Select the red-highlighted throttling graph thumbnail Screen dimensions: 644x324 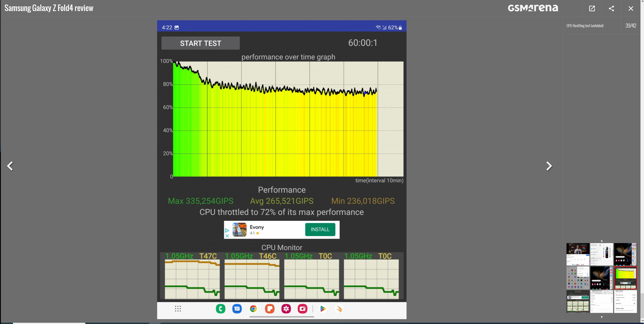626,278
